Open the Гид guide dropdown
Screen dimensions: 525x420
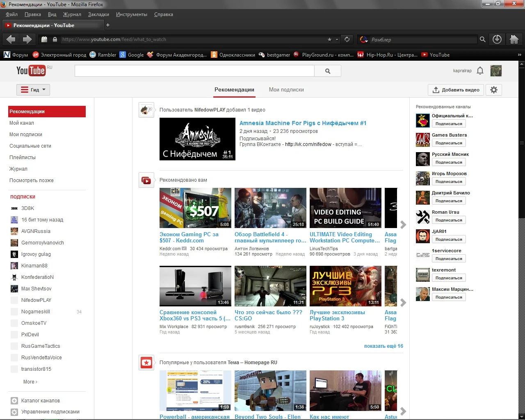(33, 90)
